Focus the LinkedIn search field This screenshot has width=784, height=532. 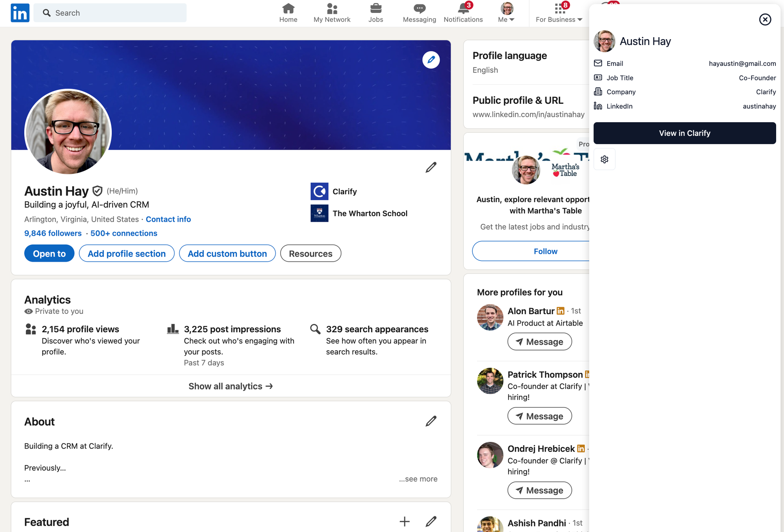[114, 13]
